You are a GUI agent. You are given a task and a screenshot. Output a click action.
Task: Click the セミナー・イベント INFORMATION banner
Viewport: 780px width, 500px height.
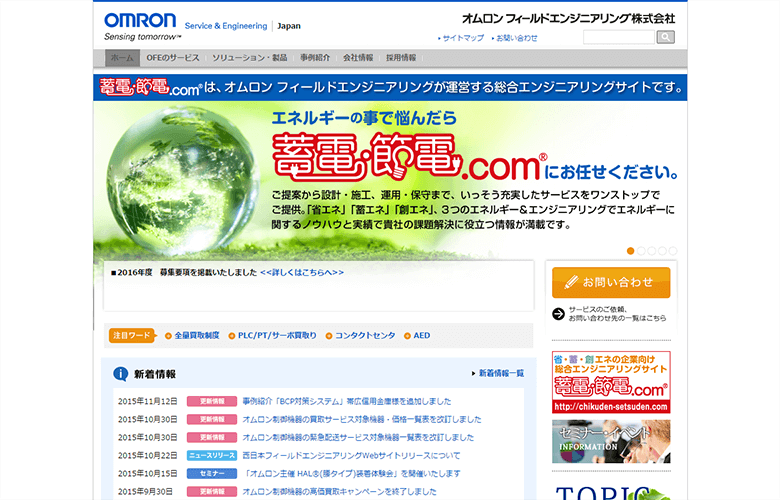(x=611, y=441)
